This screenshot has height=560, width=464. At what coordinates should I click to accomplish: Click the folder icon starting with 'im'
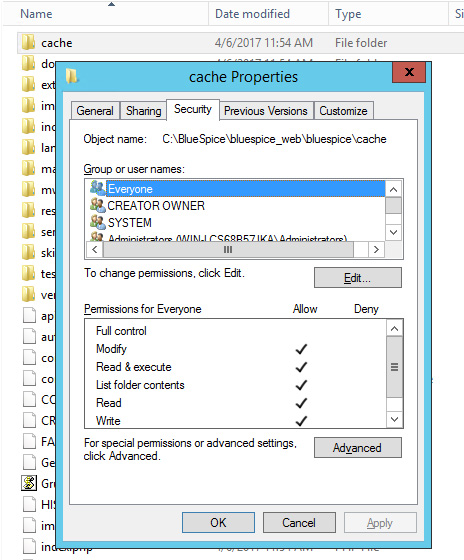pyautogui.click(x=28, y=106)
